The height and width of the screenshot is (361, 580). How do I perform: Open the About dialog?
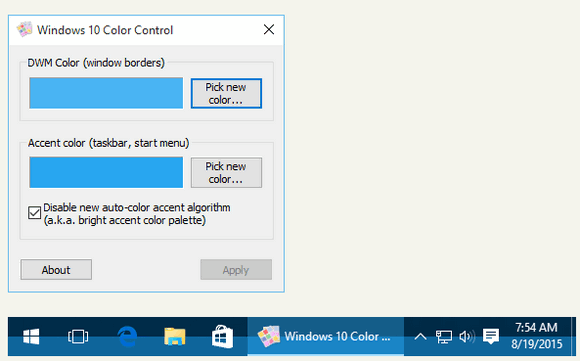click(56, 270)
